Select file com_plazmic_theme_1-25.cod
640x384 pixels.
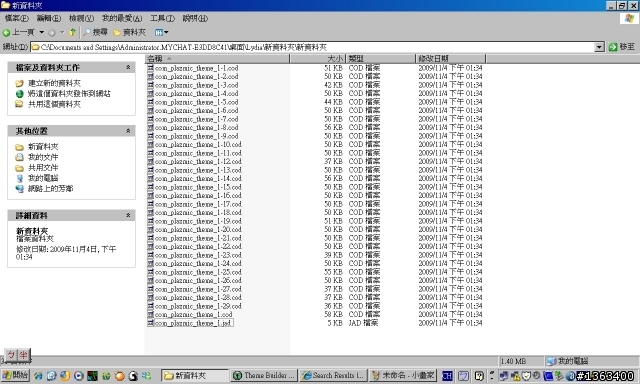point(198,272)
